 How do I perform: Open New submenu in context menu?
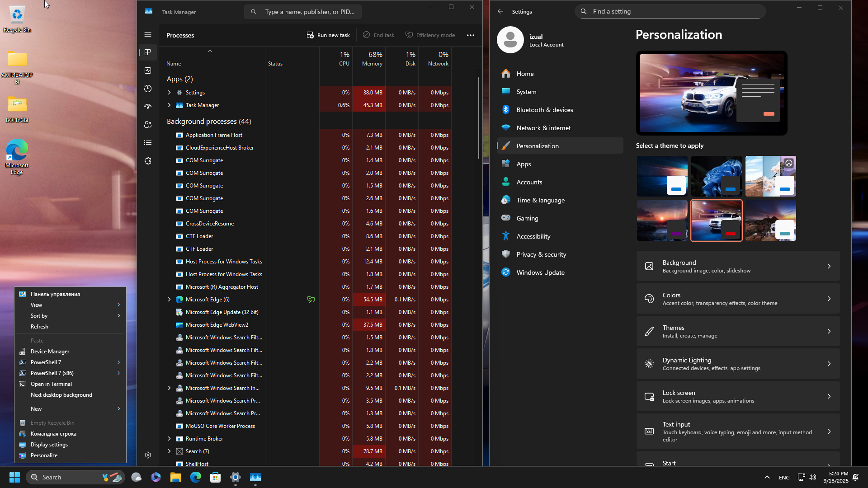70,409
